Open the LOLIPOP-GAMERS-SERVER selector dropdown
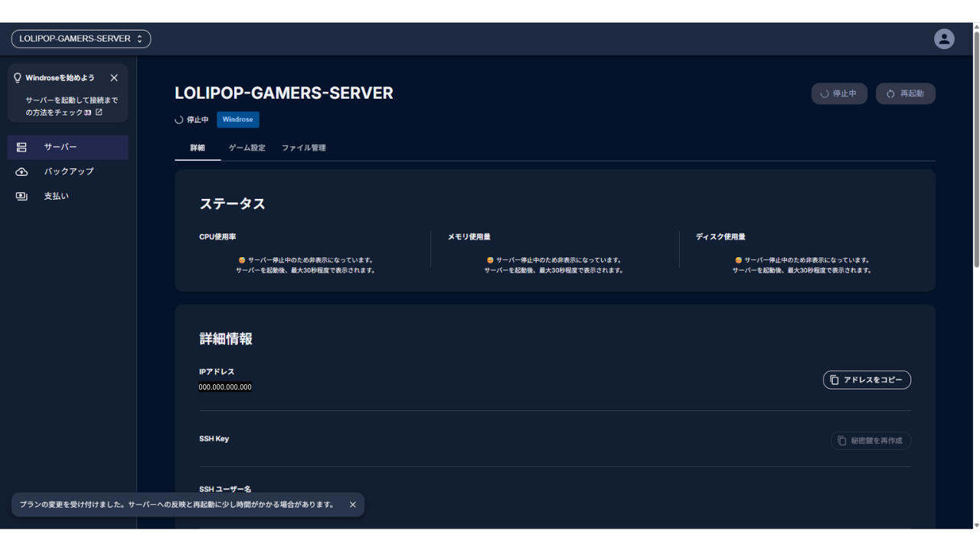The height and width of the screenshot is (551, 980). click(x=81, y=38)
